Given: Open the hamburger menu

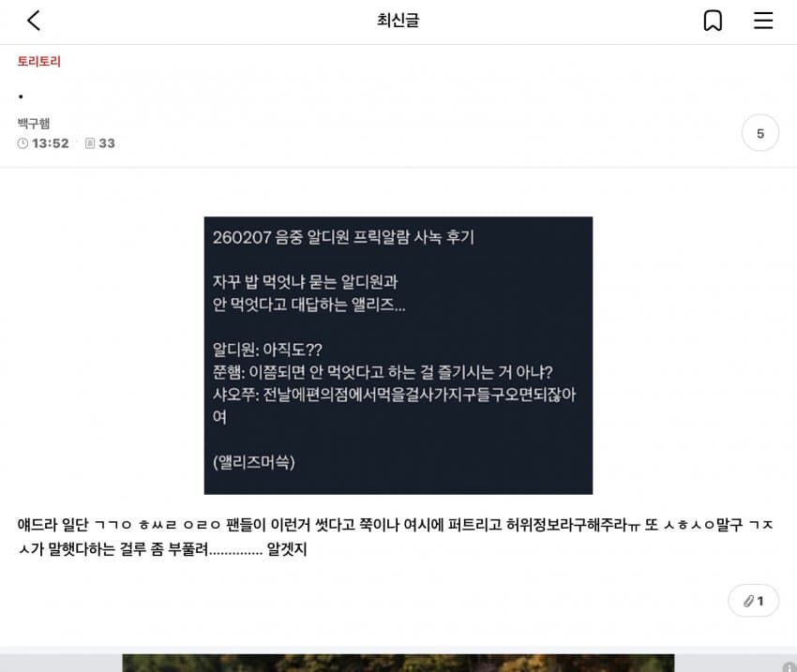Looking at the screenshot, I should click(x=763, y=21).
